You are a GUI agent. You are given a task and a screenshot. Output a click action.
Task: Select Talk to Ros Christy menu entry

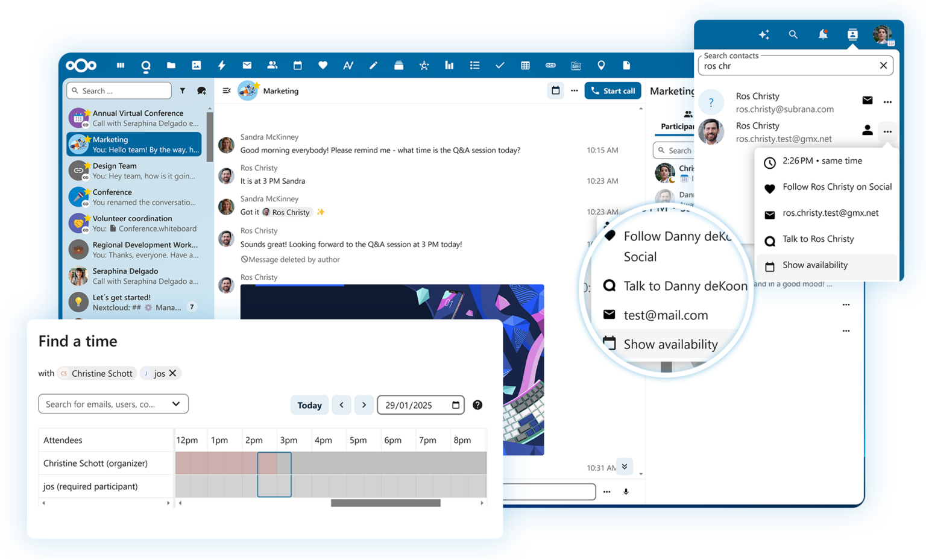tap(819, 239)
